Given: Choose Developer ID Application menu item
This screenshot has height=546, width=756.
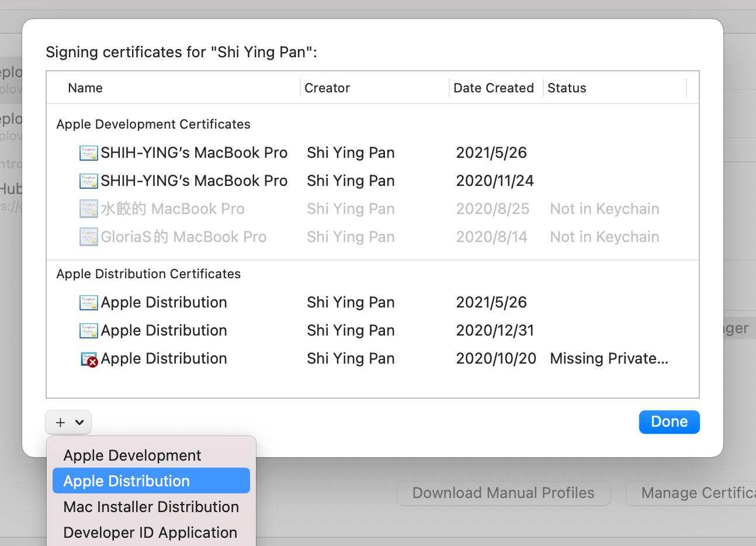Looking at the screenshot, I should [x=150, y=533].
